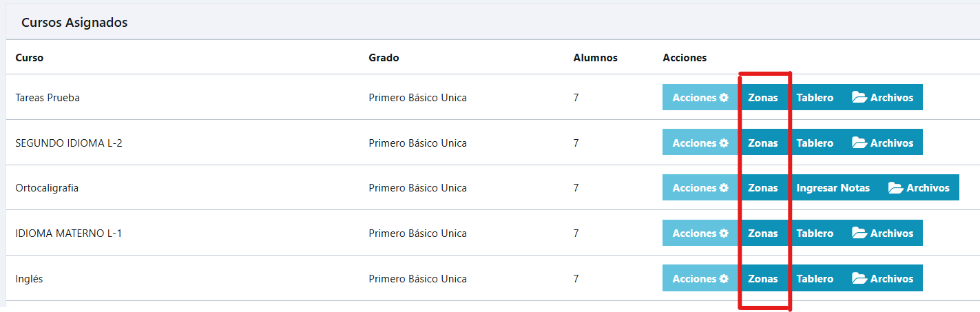The image size is (980, 312).
Task: Open Archivos folder for IDIOMA MATERNO L-1
Action: [882, 233]
